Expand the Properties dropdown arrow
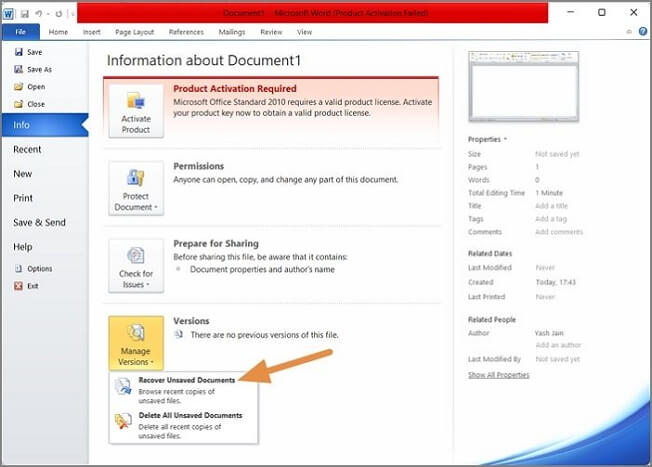 [505, 139]
